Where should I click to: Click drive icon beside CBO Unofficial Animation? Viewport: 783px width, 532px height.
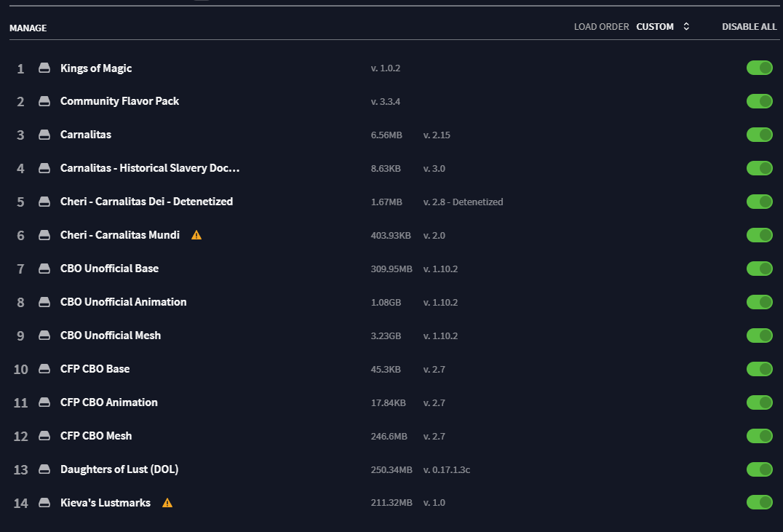tap(44, 302)
